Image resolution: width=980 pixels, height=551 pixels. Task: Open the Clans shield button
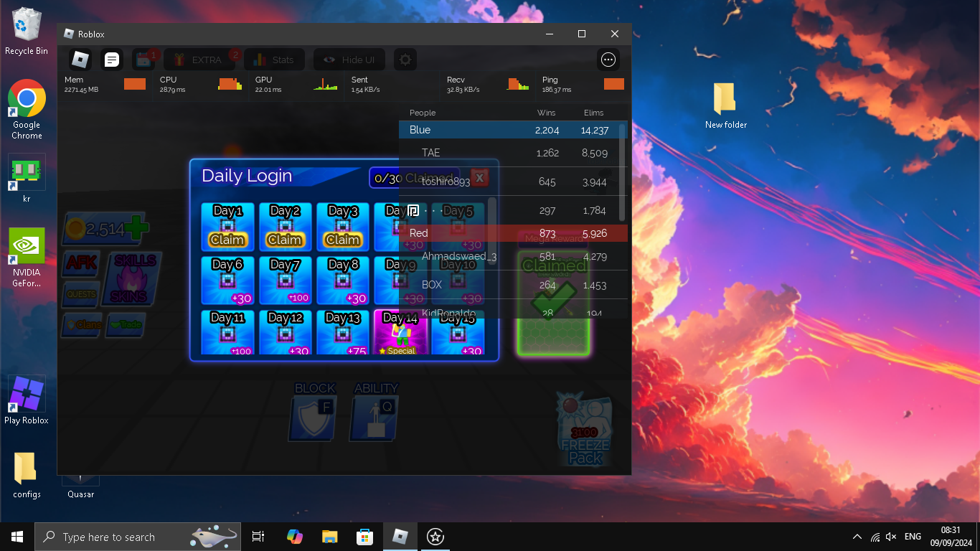point(83,325)
